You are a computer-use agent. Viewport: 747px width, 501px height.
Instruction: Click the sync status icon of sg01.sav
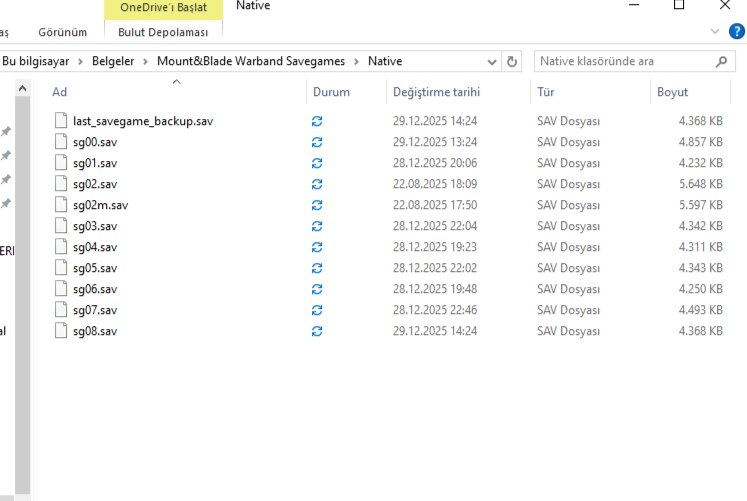point(317,163)
